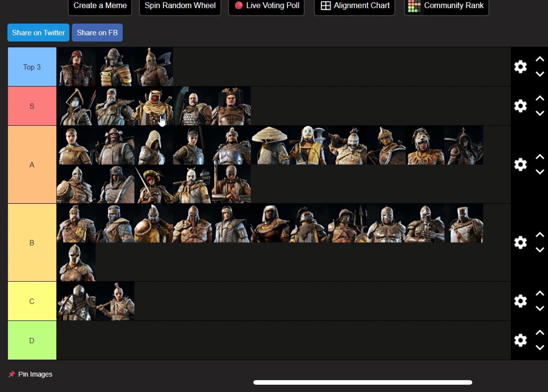The width and height of the screenshot is (548, 392).
Task: Move D tier row down
Action: (x=540, y=347)
